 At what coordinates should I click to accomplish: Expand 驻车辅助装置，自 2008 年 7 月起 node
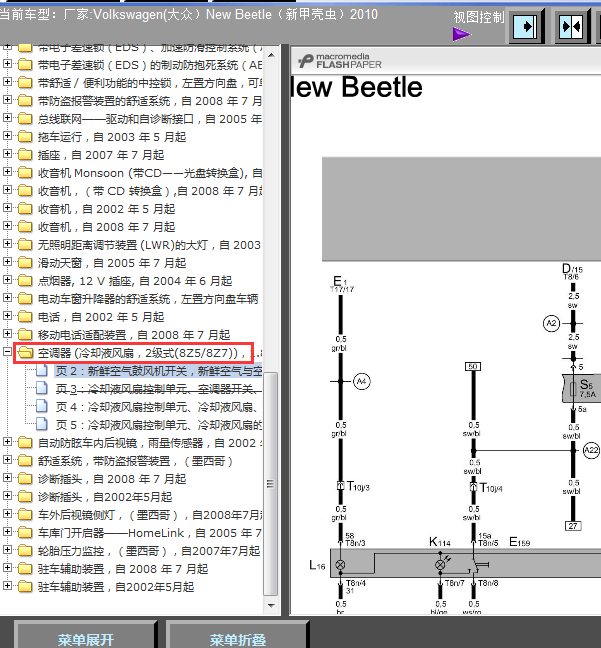click(x=7, y=568)
